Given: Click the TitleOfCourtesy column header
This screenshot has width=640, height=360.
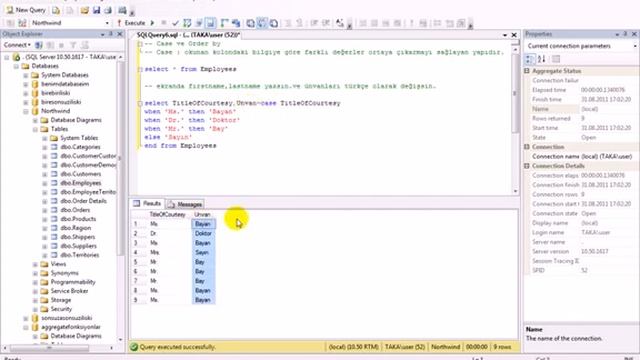Looking at the screenshot, I should [x=167, y=215].
